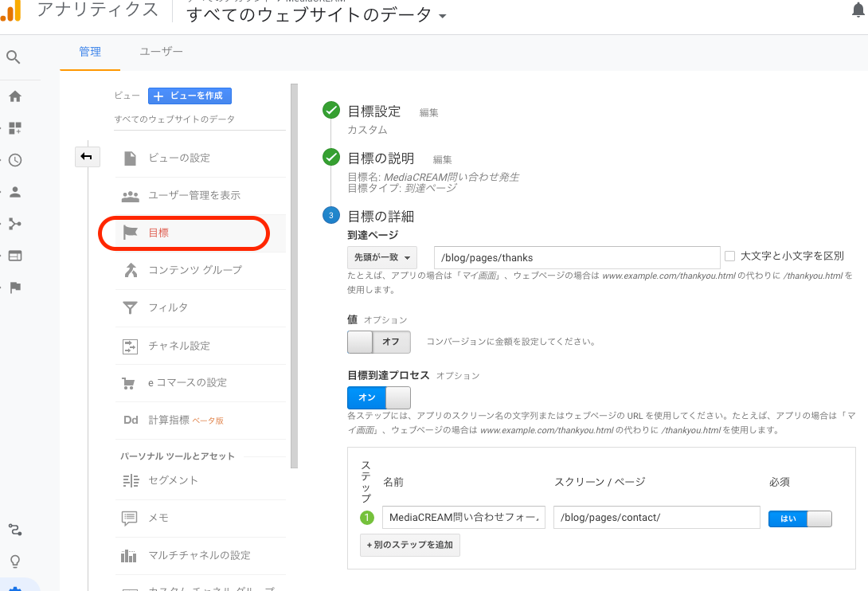Open Acquisition reports branching icon
The height and width of the screenshot is (591, 868).
[x=15, y=224]
